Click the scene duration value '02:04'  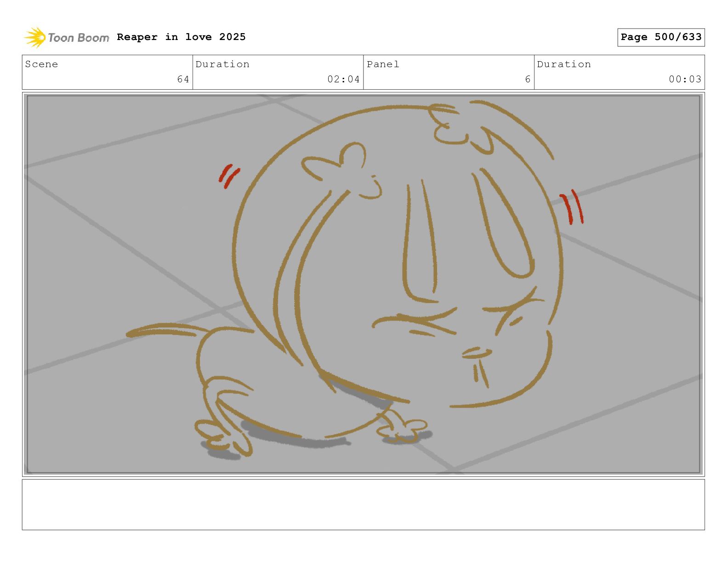coord(343,79)
